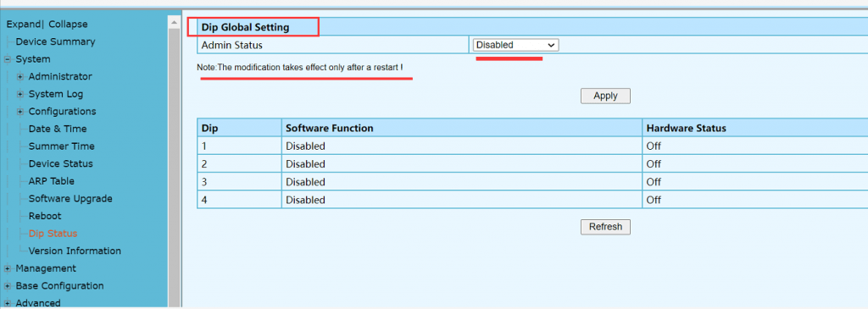Click Disabled in Dip 3 row
868x309 pixels.
coord(305,182)
